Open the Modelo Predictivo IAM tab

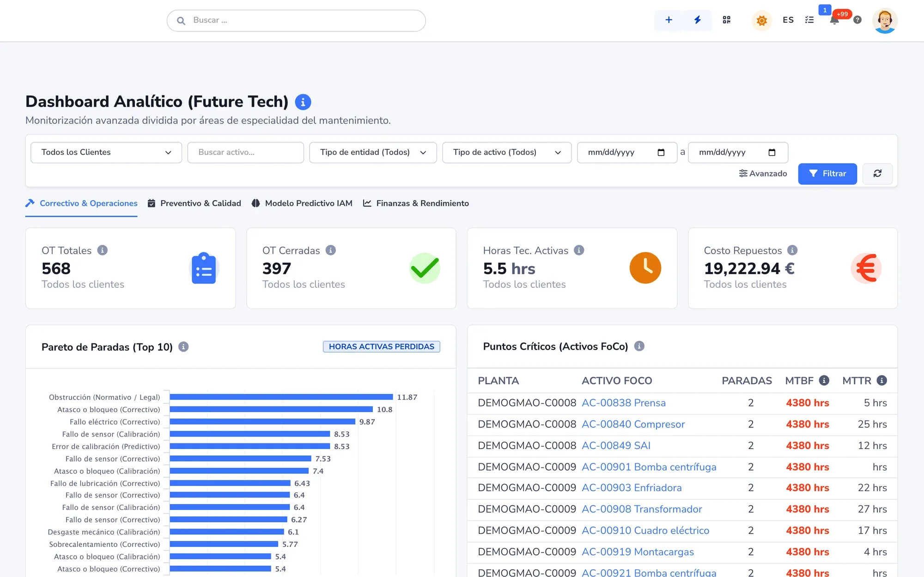click(302, 203)
